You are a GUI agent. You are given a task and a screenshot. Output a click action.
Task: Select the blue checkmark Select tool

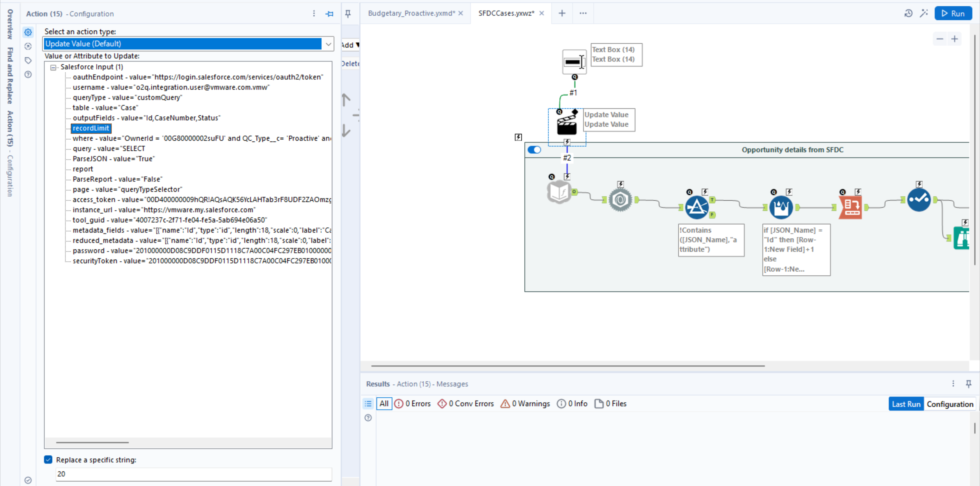click(x=919, y=200)
